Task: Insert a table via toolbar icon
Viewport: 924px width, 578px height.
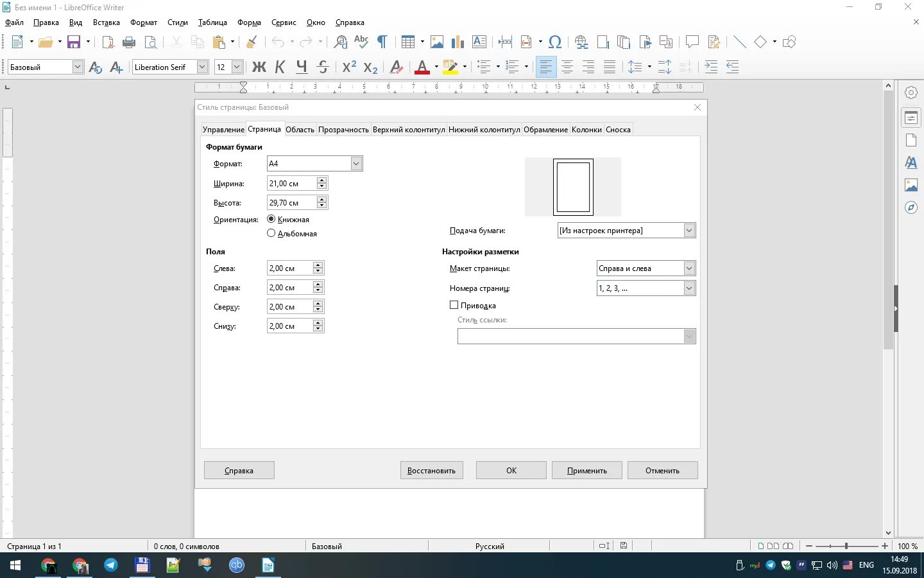Action: pyautogui.click(x=408, y=42)
